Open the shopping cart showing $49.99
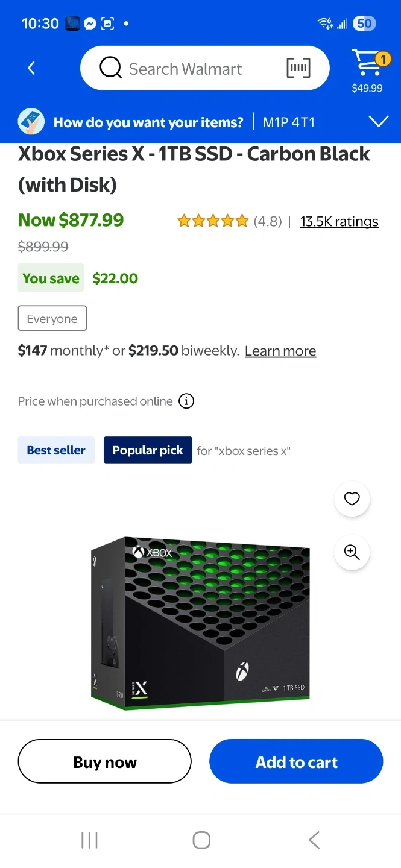Screen dimensions: 401x868 367,71
